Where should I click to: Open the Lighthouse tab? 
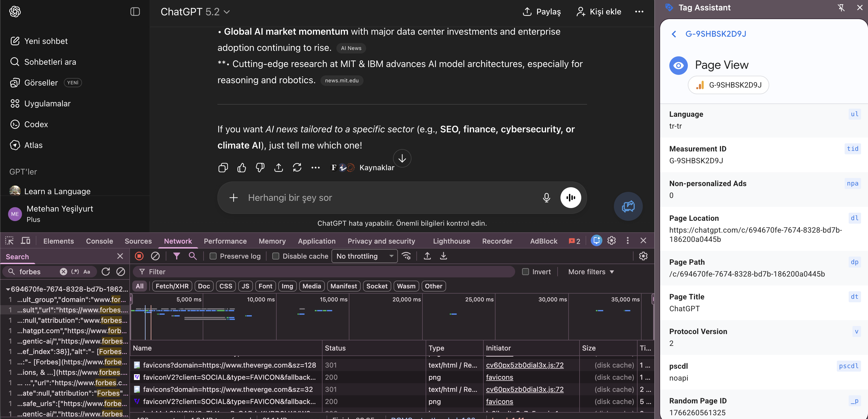[x=451, y=241]
